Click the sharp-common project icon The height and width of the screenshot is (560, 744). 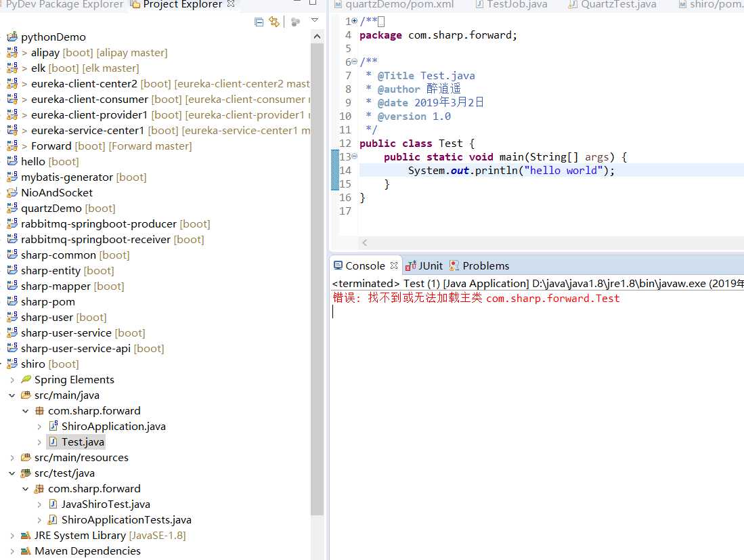click(x=12, y=255)
